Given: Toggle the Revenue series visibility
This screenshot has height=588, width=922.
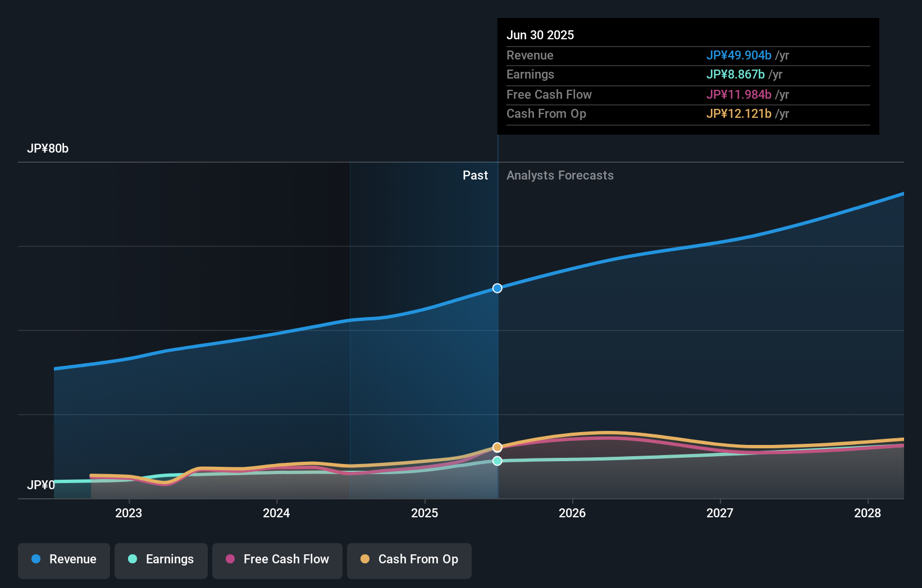Looking at the screenshot, I should coord(63,560).
